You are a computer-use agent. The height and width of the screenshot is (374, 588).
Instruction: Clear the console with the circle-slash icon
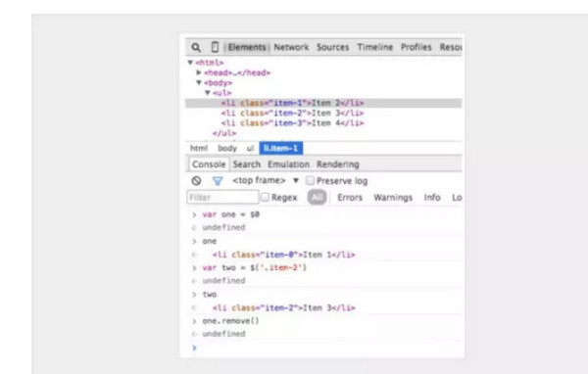(x=196, y=180)
